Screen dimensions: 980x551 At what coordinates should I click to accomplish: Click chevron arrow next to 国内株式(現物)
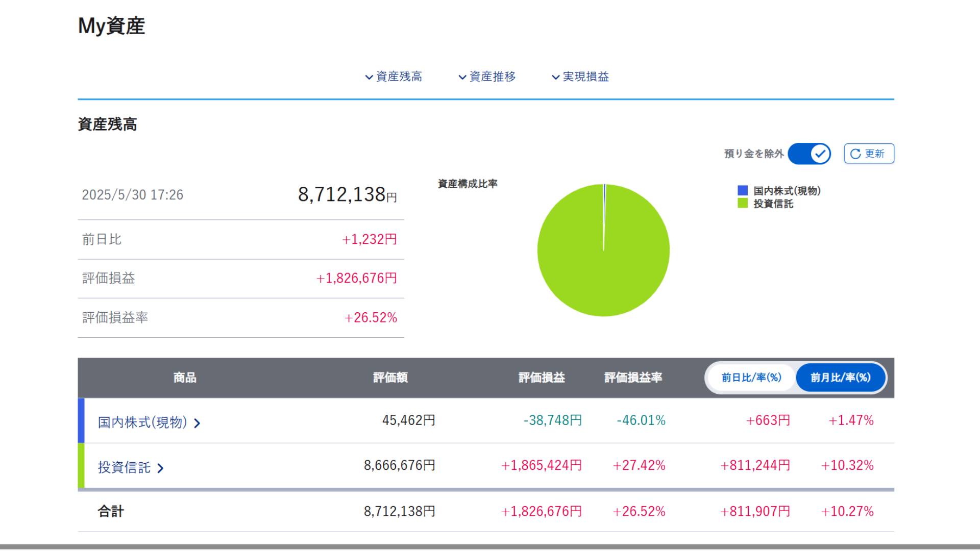(x=197, y=423)
